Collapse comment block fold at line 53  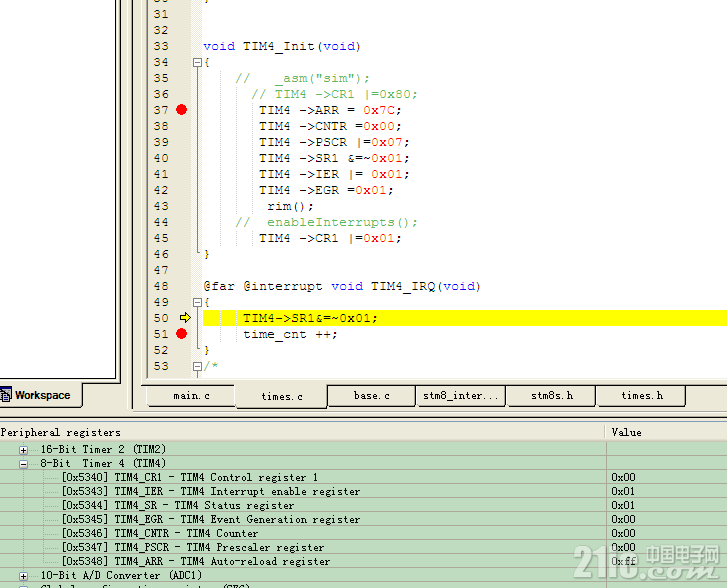pos(197,366)
